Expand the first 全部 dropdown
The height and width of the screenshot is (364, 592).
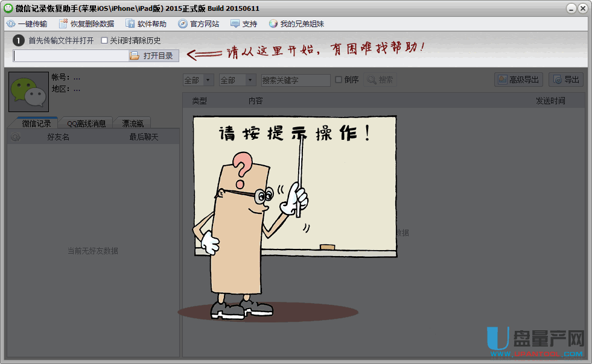click(x=199, y=80)
